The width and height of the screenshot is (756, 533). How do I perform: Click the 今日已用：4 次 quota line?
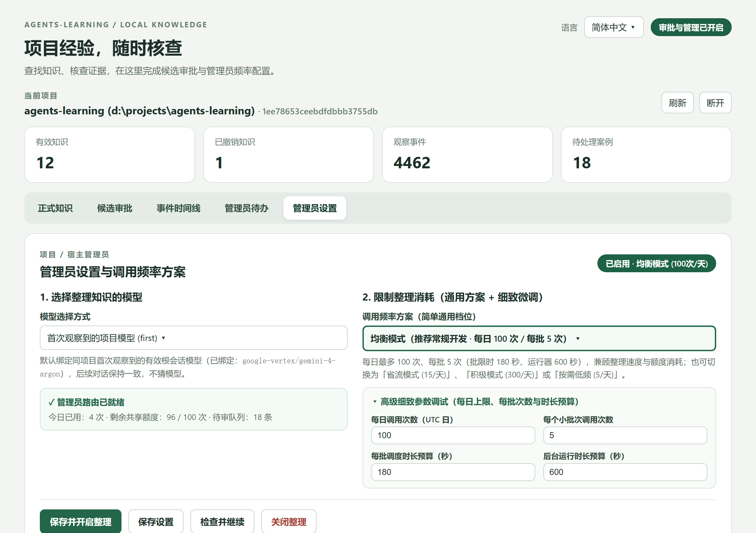coord(160,417)
